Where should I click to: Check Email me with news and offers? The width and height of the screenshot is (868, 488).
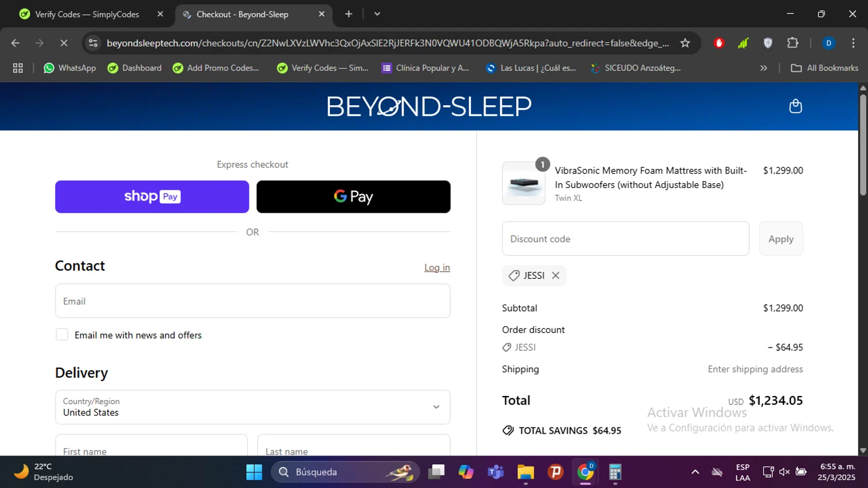coord(62,335)
